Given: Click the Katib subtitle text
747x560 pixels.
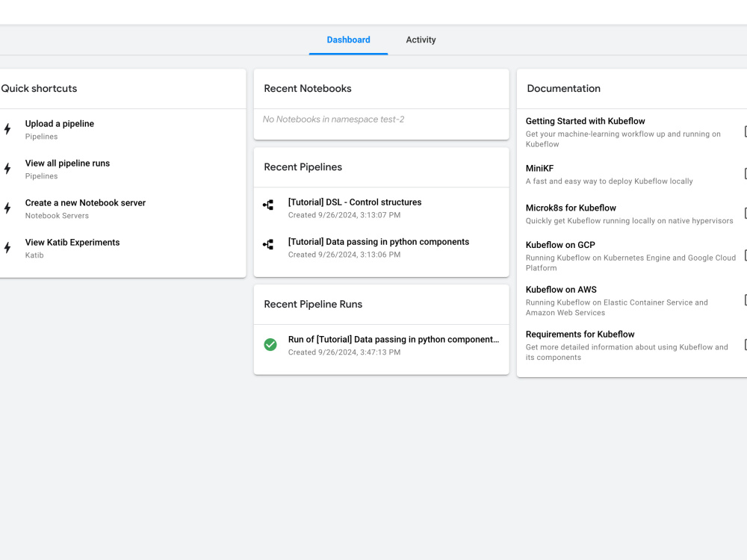Looking at the screenshot, I should point(34,255).
